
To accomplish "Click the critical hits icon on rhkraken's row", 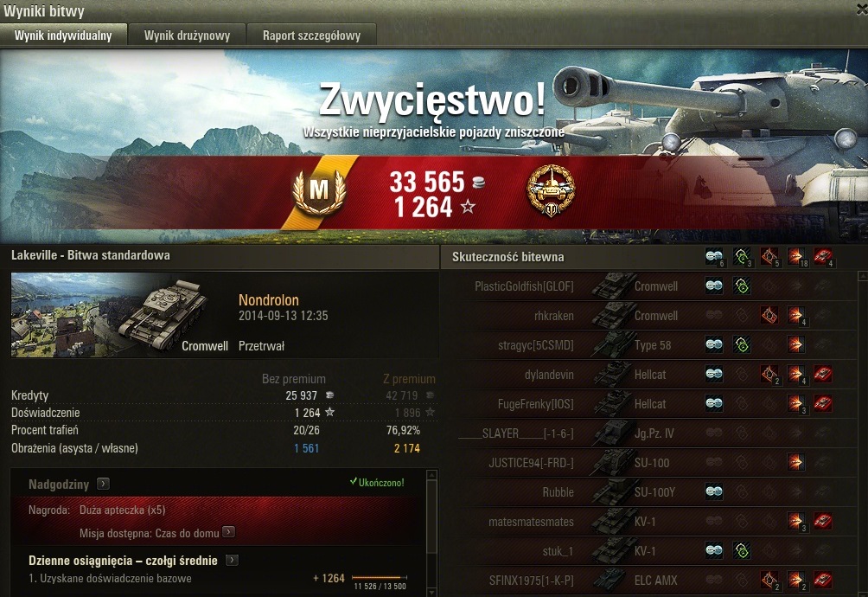I will pyautogui.click(x=769, y=315).
